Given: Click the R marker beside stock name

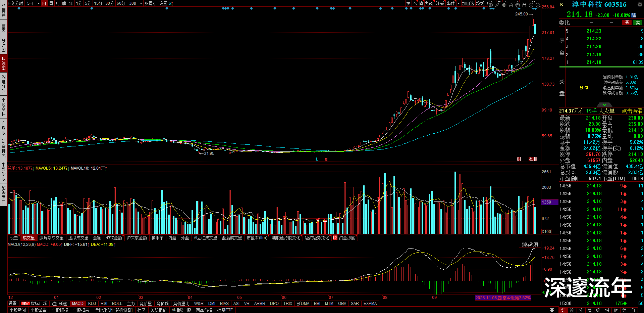Looking at the screenshot, I should coord(562,4).
